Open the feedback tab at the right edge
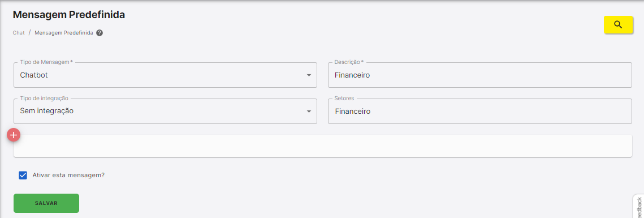The width and height of the screenshot is (644, 218). pos(638,207)
